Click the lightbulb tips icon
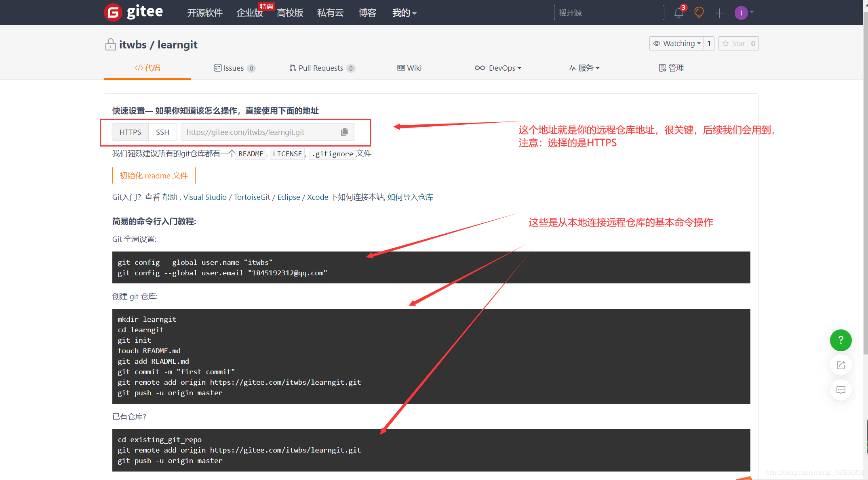This screenshot has height=480, width=868. click(699, 13)
